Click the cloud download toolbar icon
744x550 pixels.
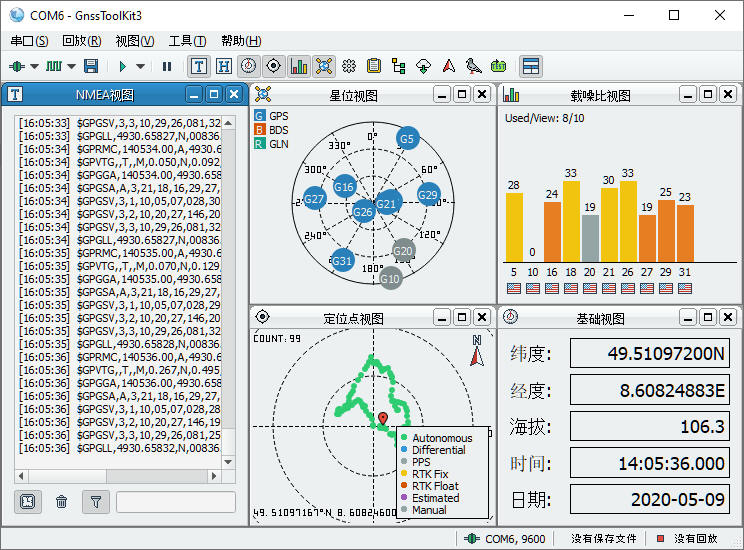coord(423,66)
